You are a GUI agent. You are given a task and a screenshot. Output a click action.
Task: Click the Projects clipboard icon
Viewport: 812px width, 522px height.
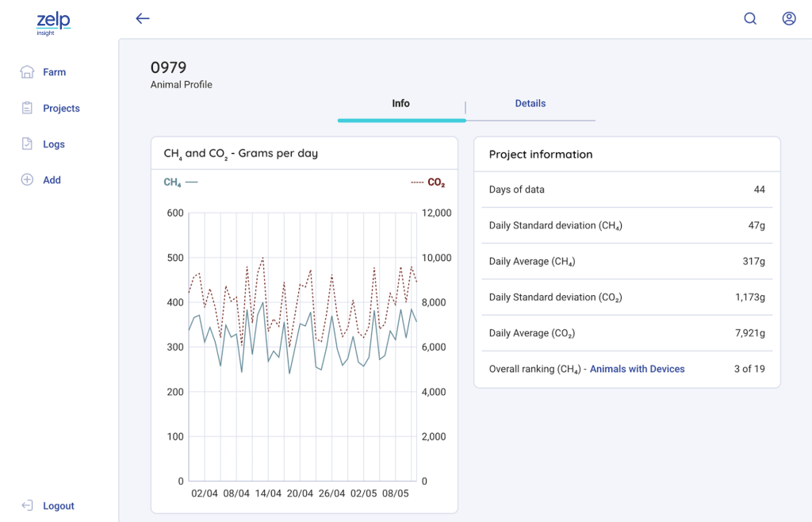click(x=27, y=108)
